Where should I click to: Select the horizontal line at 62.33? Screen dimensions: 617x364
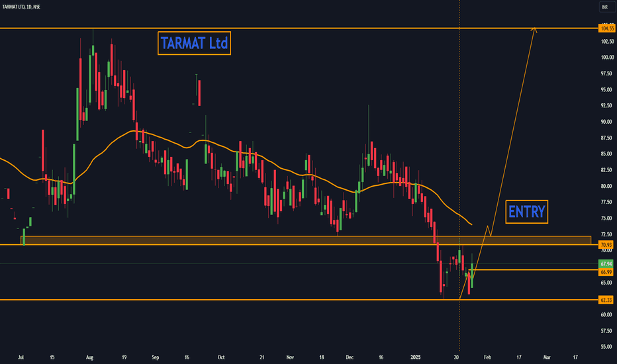tap(299, 300)
